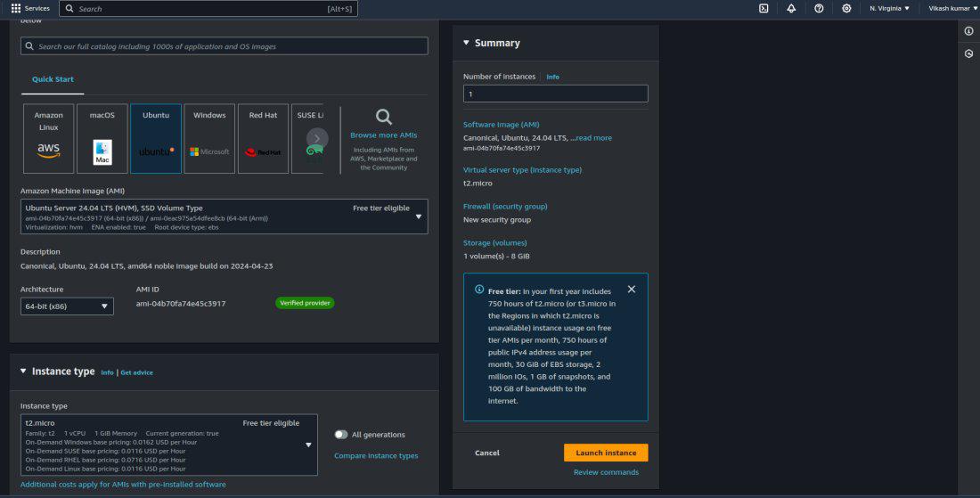Image resolution: width=980 pixels, height=498 pixels.
Task: Click the Software Image (AMI) link
Action: click(x=502, y=125)
